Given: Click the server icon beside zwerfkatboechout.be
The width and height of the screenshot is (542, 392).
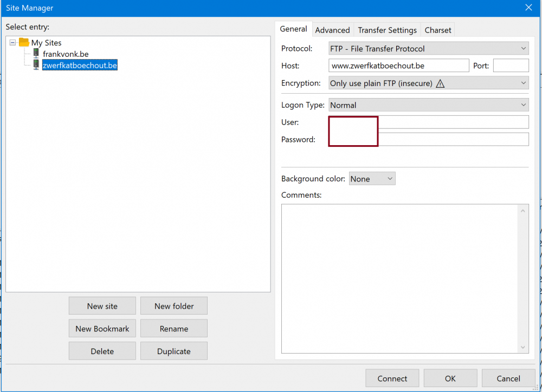Looking at the screenshot, I should pos(36,65).
